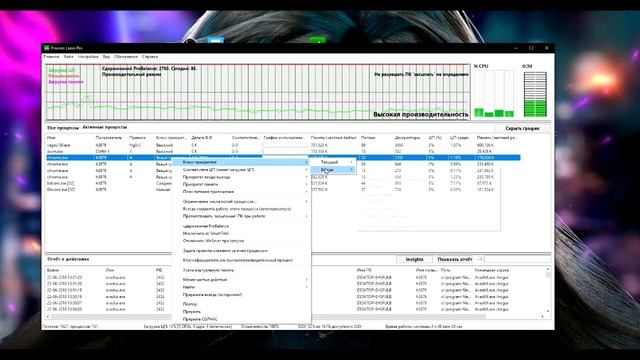
Task: Expand Препятствовать засыпанию ПК submenu
Action: [242, 216]
